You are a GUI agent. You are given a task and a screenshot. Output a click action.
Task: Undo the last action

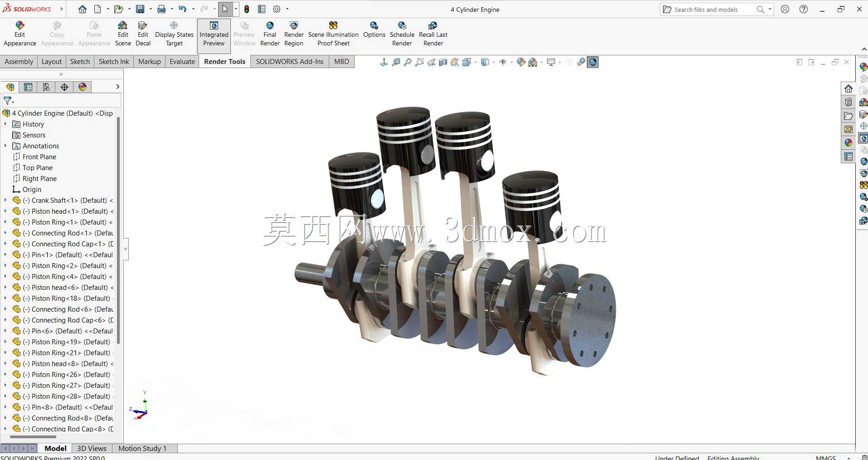pyautogui.click(x=182, y=9)
